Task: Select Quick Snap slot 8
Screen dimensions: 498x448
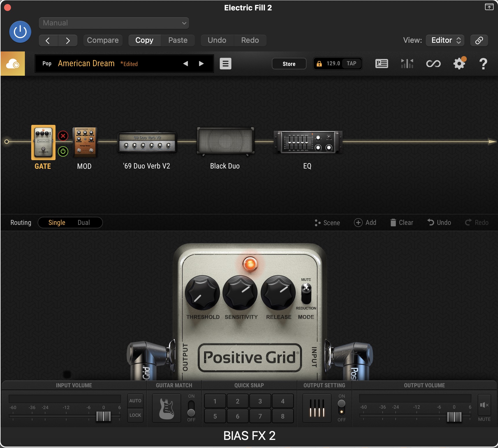Action: [x=283, y=416]
